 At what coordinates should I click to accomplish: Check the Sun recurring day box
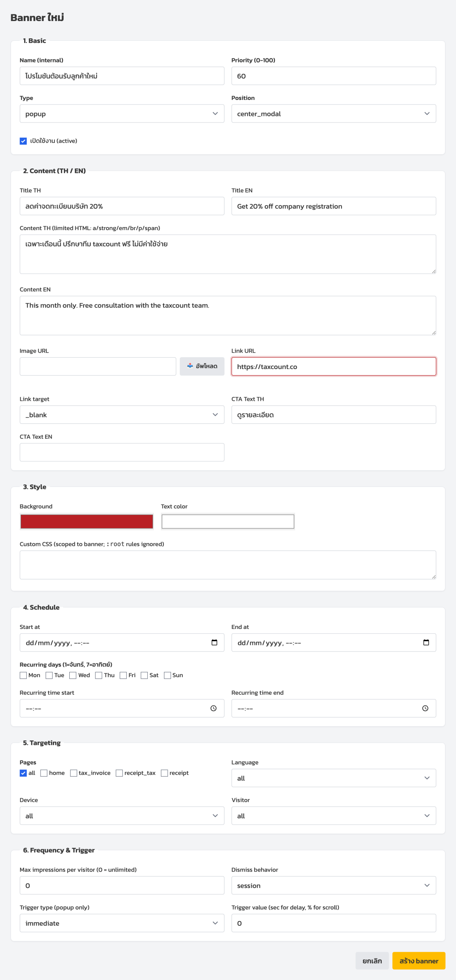pos(167,675)
